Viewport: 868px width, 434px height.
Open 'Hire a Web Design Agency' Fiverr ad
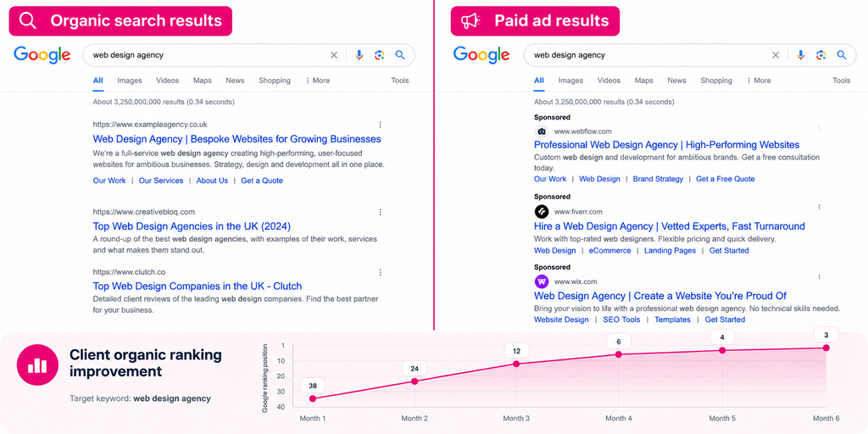click(670, 225)
